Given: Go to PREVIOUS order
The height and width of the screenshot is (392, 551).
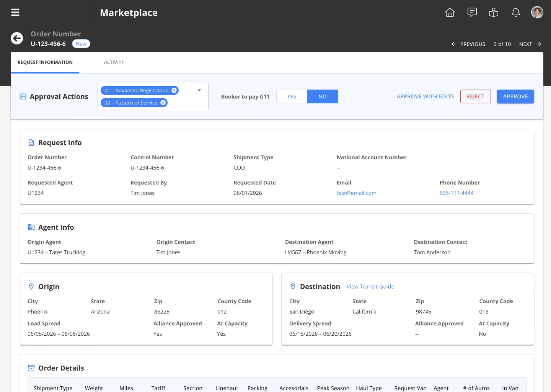Looking at the screenshot, I should [x=468, y=44].
